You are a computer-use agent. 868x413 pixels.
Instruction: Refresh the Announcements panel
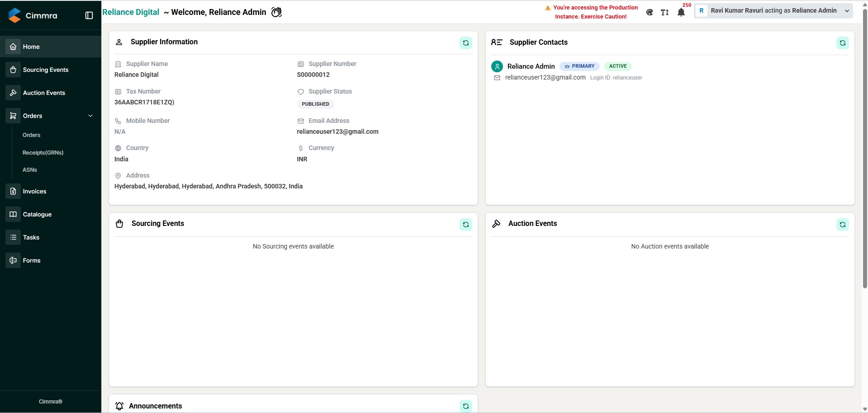pos(465,406)
